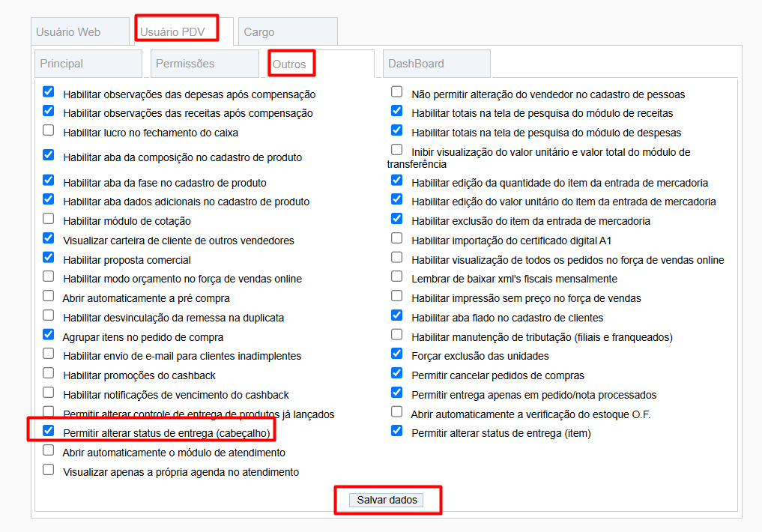Image resolution: width=762 pixels, height=532 pixels.
Task: Select the Cargo tab
Action: [288, 31]
